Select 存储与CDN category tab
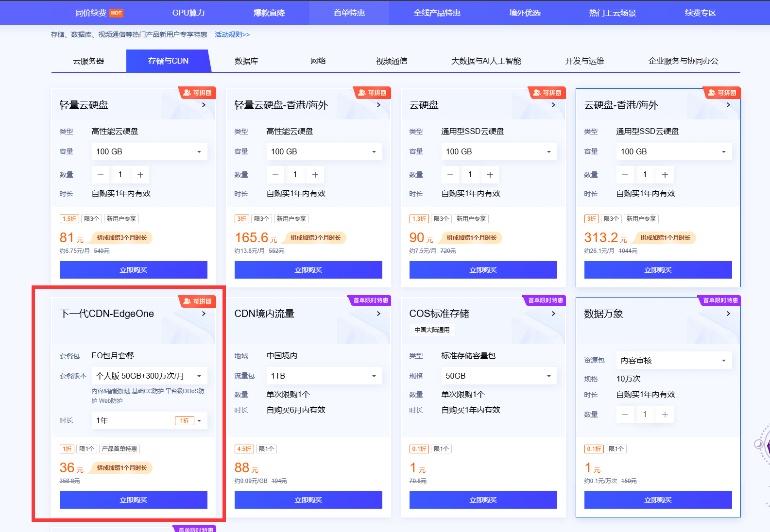 168,61
